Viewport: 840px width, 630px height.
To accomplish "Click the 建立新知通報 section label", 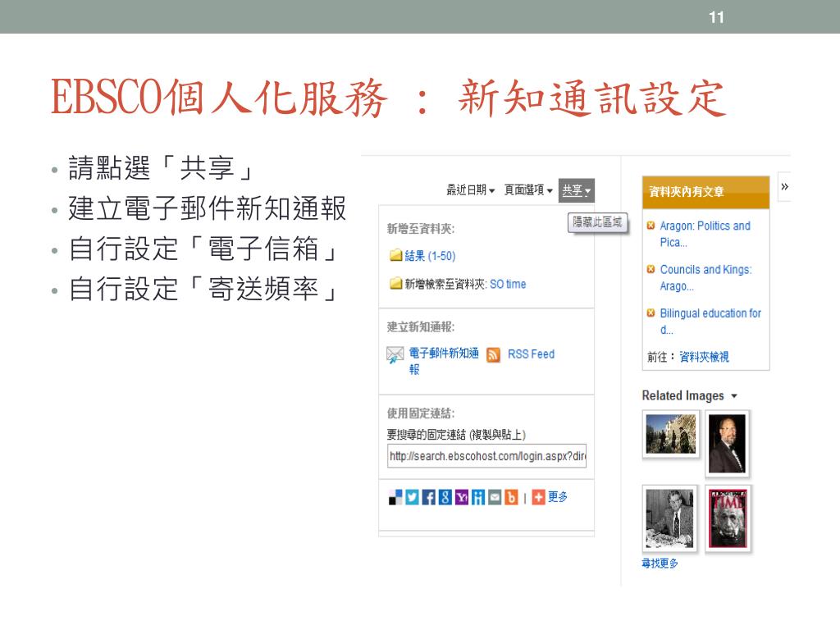I will [x=421, y=326].
